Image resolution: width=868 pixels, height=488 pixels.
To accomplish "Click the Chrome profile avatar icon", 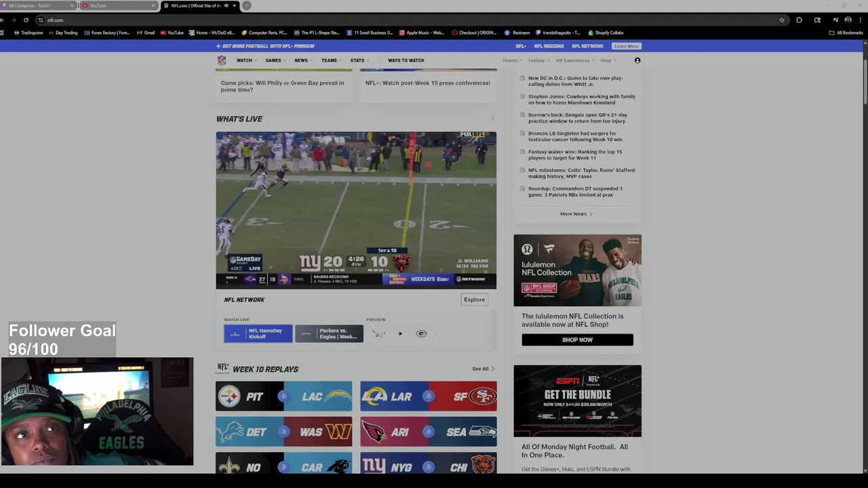I will tap(848, 20).
